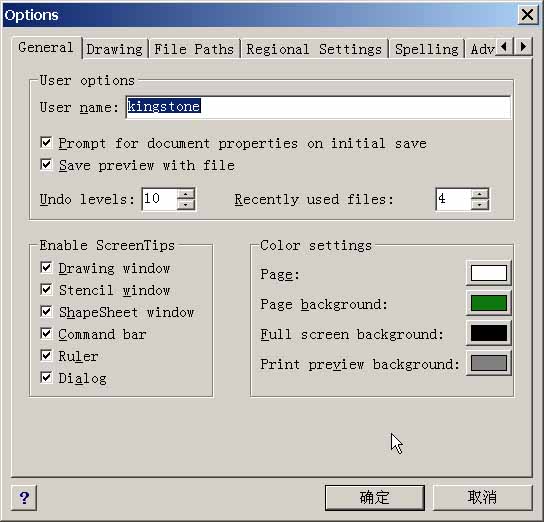Screen dimensions: 544x522
Task: Click into the User name field
Action: pos(318,107)
